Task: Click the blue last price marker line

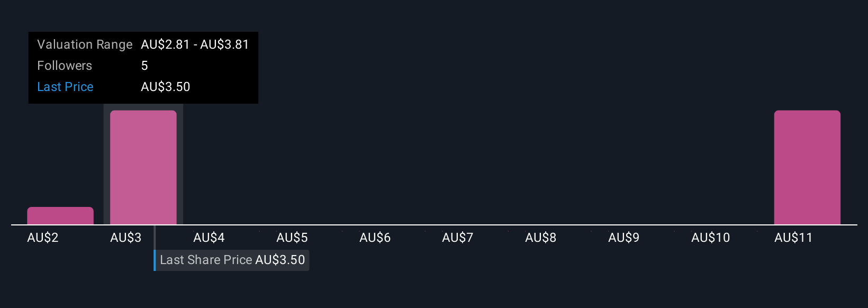Action: pos(155,248)
